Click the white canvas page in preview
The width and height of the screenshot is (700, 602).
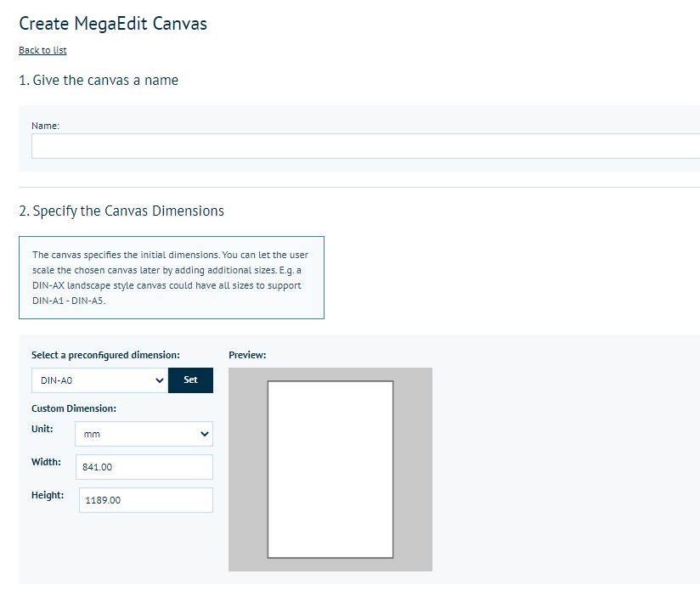tap(330, 469)
